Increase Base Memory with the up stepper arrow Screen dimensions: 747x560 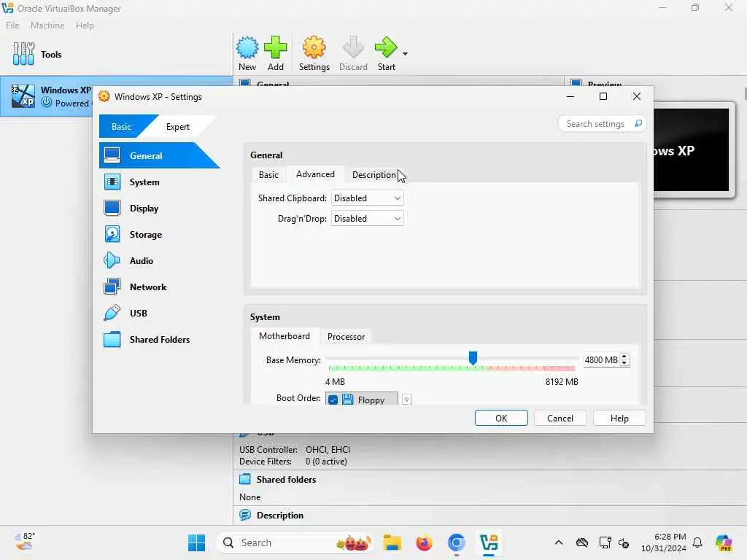pos(624,357)
